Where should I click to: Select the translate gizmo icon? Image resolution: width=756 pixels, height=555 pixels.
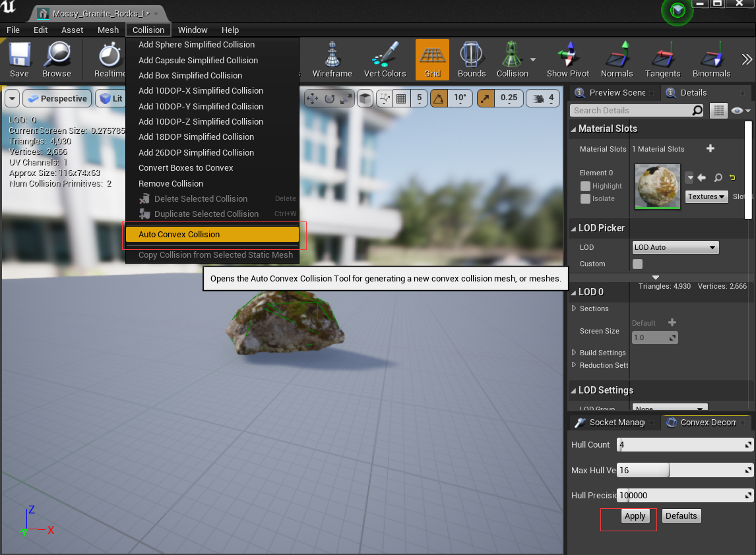[x=312, y=98]
